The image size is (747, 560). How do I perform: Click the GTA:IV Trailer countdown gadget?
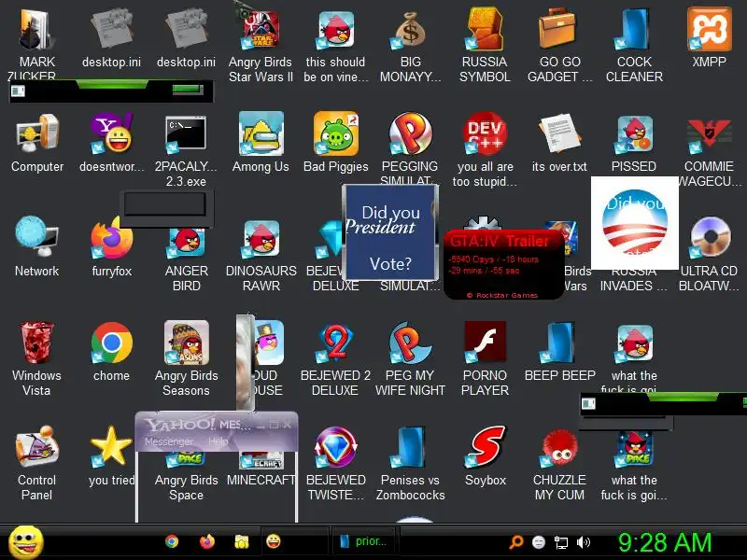pyautogui.click(x=503, y=264)
